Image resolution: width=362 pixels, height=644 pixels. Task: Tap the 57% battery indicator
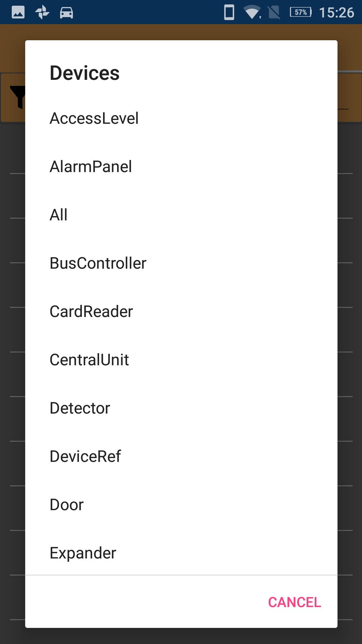[x=301, y=12]
